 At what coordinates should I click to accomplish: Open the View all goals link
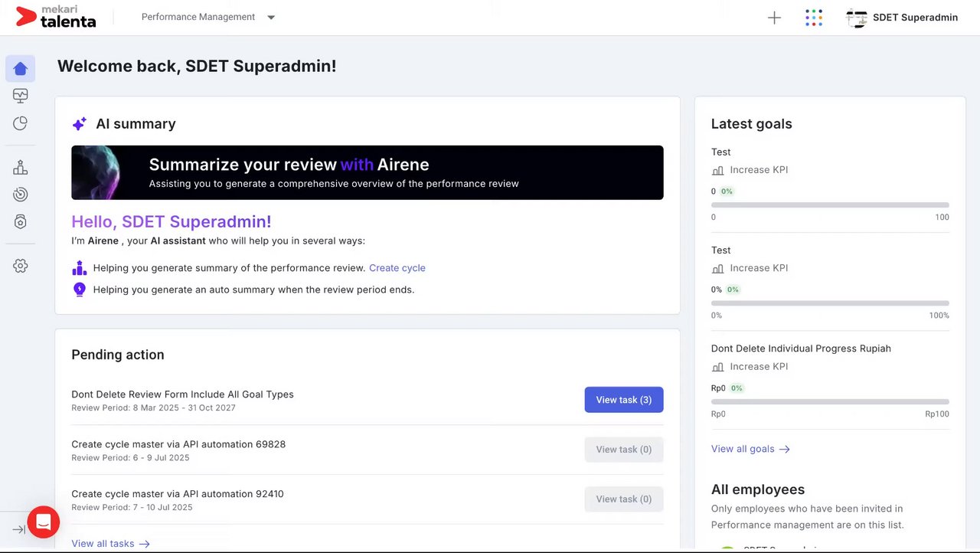[750, 449]
